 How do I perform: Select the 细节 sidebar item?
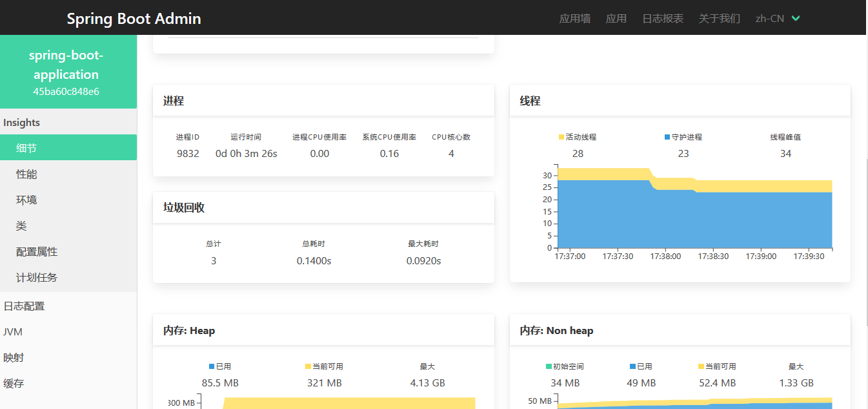68,148
